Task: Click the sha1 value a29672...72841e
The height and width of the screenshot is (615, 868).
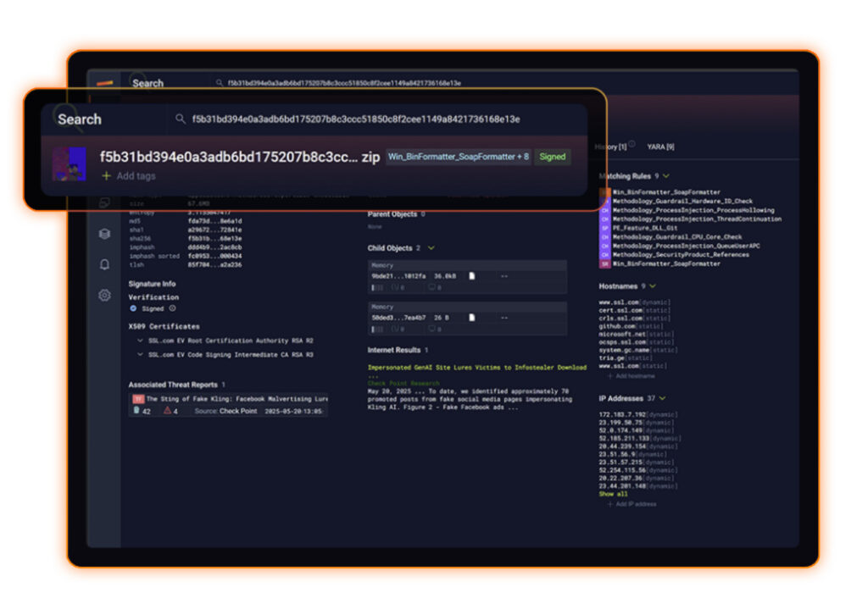Action: (214, 230)
